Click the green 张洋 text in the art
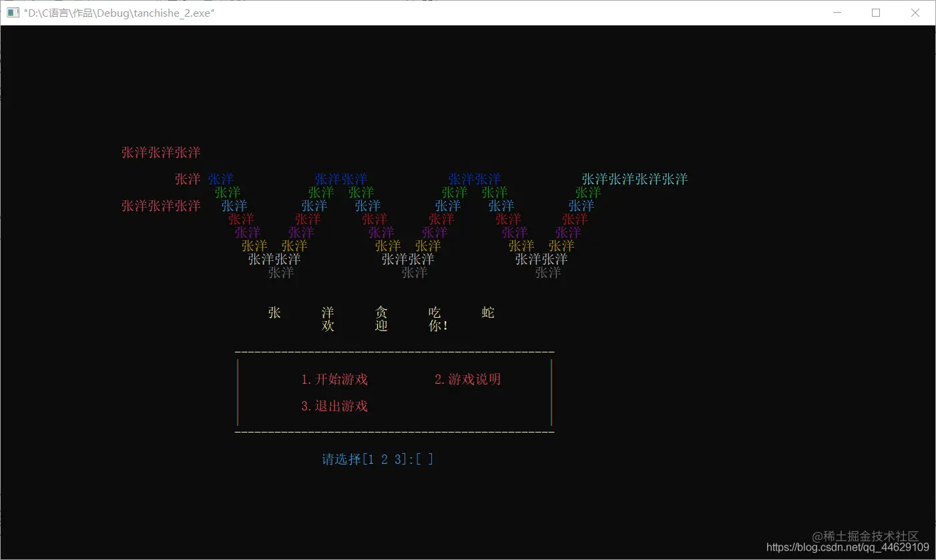This screenshot has width=936, height=560. point(228,192)
